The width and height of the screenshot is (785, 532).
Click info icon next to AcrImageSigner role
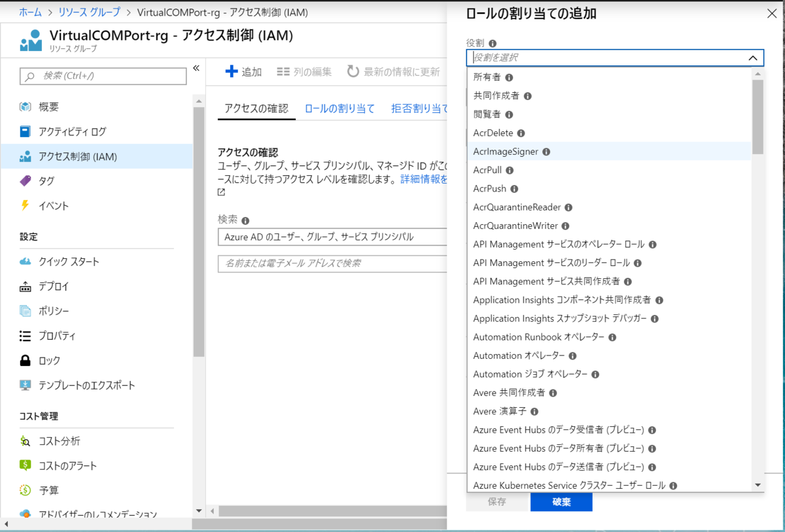[546, 152]
